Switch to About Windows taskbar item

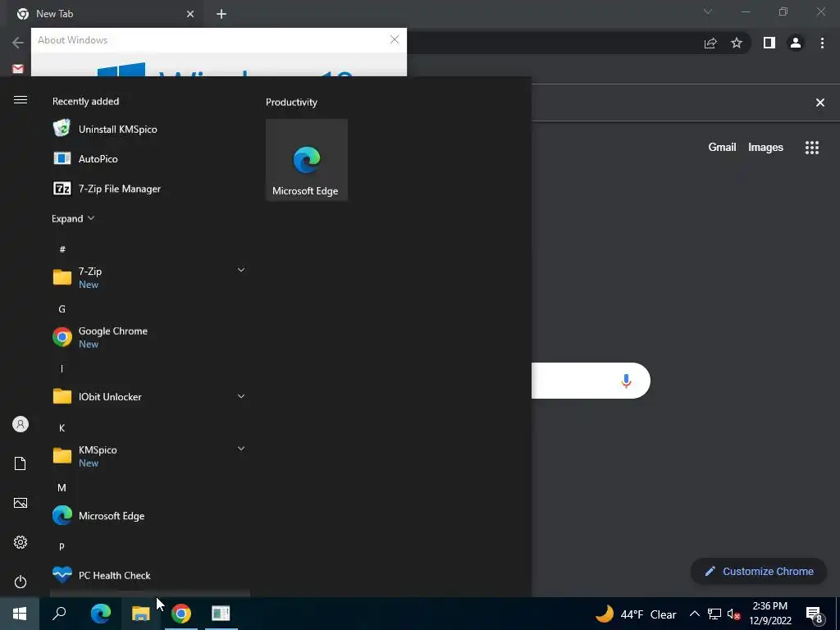[x=221, y=614]
